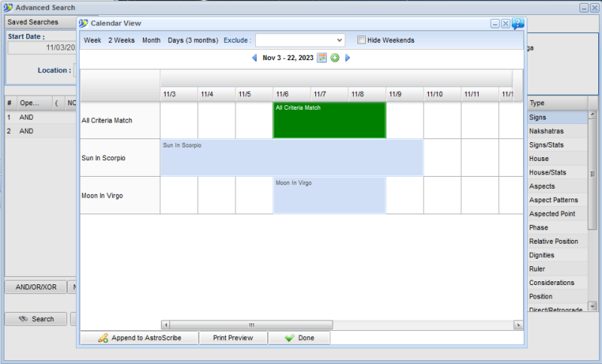Switch to Month view
This screenshot has width=602, height=364.
pyautogui.click(x=151, y=40)
